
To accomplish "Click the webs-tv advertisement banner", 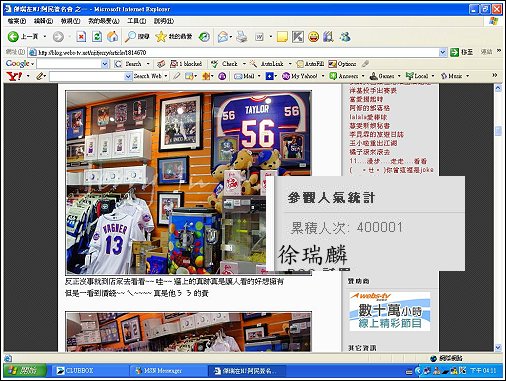I will point(390,311).
